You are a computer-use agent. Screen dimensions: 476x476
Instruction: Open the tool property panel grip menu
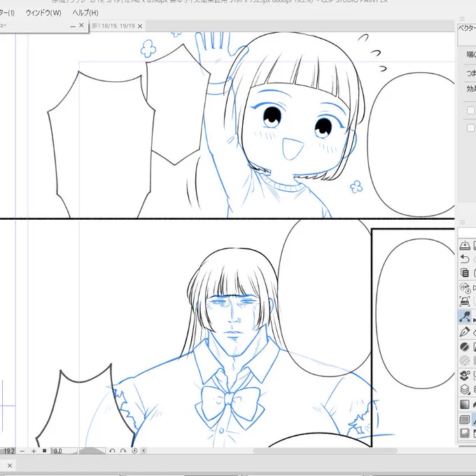coord(462,19)
